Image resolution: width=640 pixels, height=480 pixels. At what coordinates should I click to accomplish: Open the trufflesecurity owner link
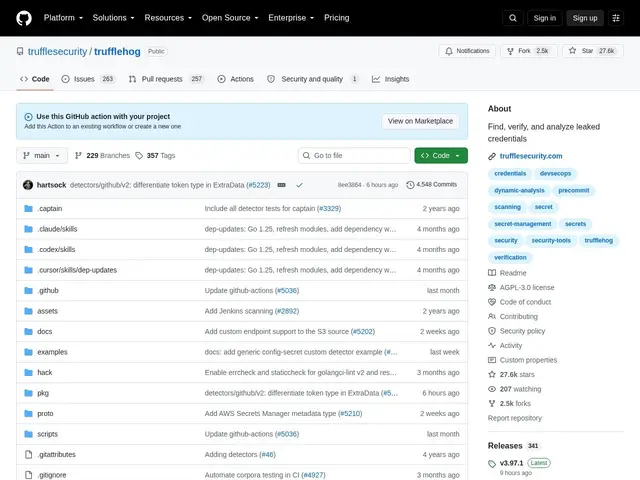57,51
